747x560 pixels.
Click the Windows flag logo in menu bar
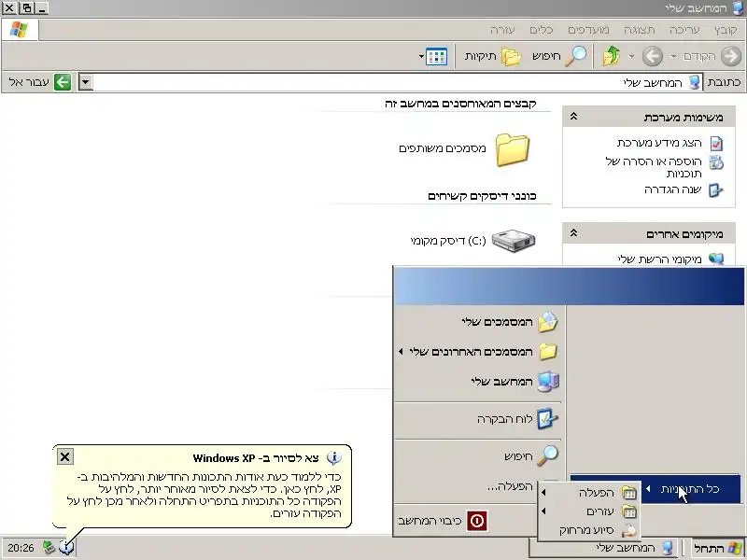coord(19,30)
